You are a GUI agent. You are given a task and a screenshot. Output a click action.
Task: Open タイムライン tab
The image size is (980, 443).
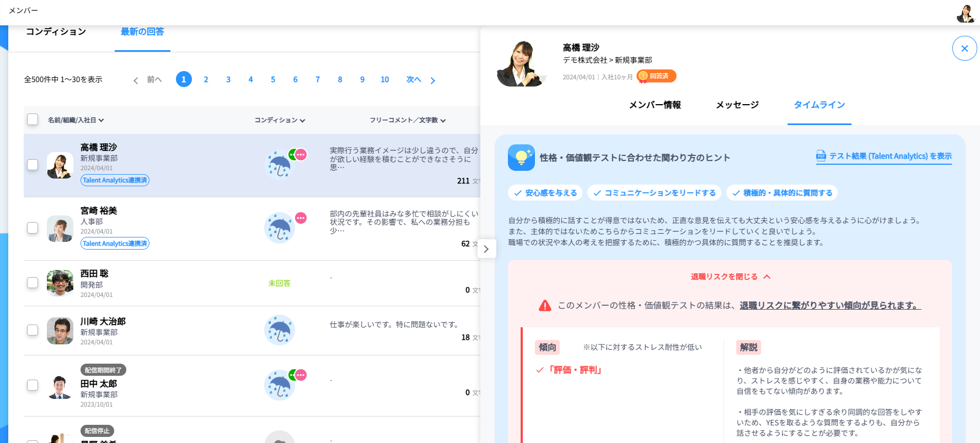pyautogui.click(x=819, y=105)
